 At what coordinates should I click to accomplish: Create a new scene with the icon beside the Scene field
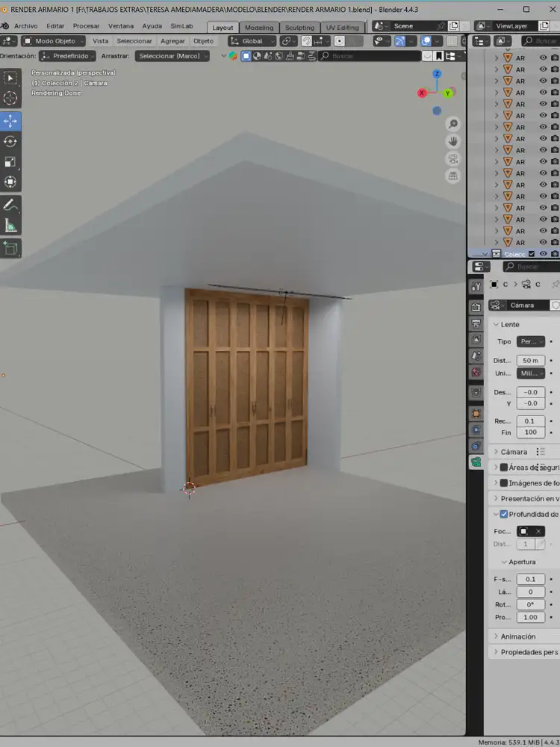[454, 26]
